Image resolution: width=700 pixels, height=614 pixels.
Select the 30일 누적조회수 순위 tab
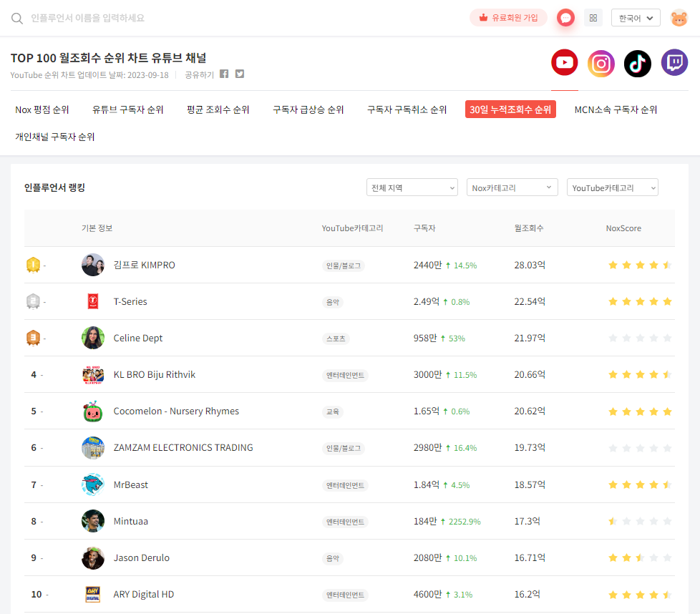pos(510,109)
